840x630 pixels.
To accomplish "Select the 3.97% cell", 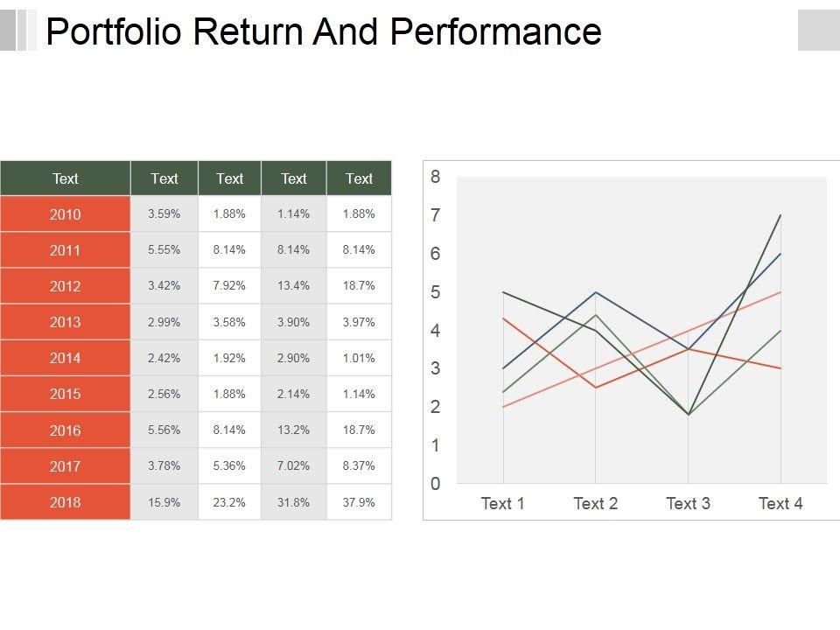I will pyautogui.click(x=359, y=322).
